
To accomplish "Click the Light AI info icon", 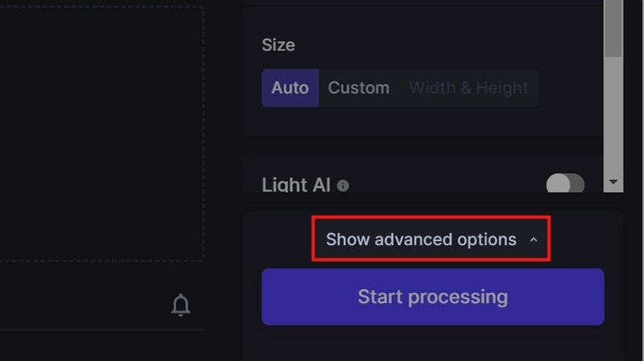I will [x=343, y=186].
